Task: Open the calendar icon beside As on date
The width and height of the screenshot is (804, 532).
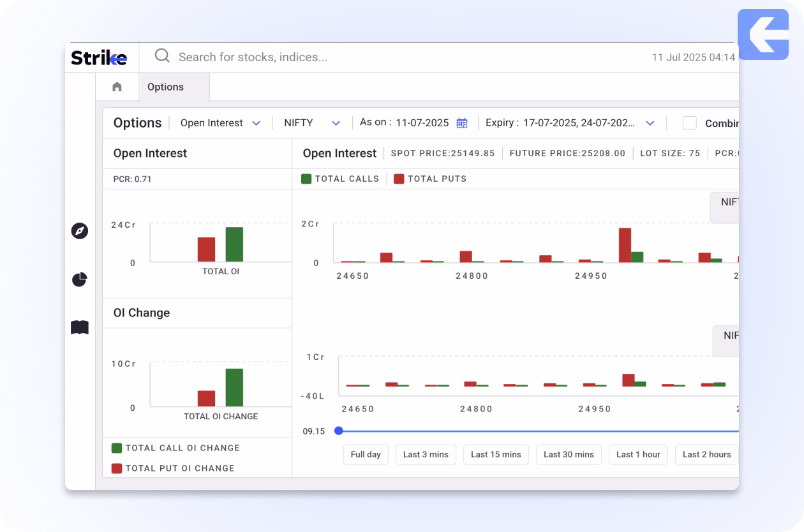Action: [x=462, y=123]
